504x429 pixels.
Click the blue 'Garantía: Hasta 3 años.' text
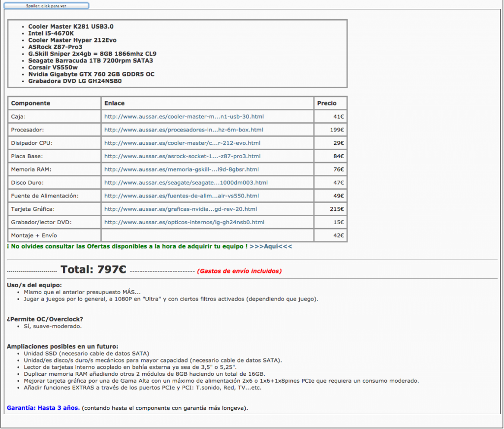click(43, 408)
